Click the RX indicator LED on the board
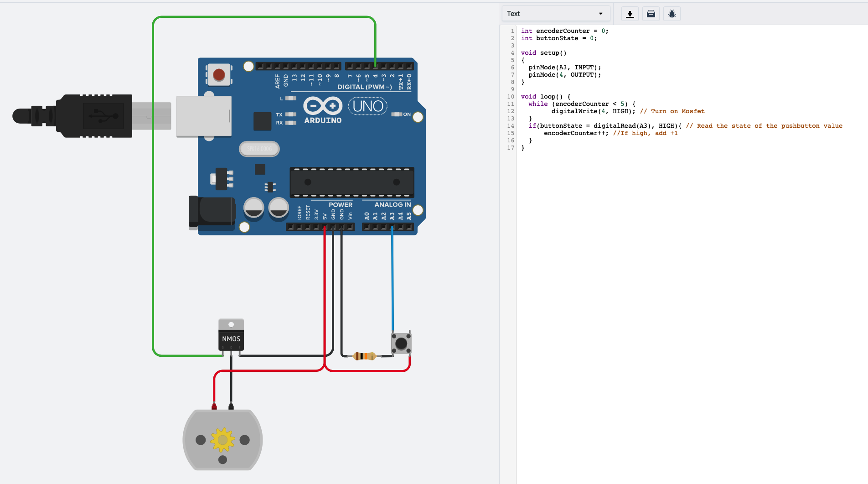This screenshot has width=868, height=484. 291,123
